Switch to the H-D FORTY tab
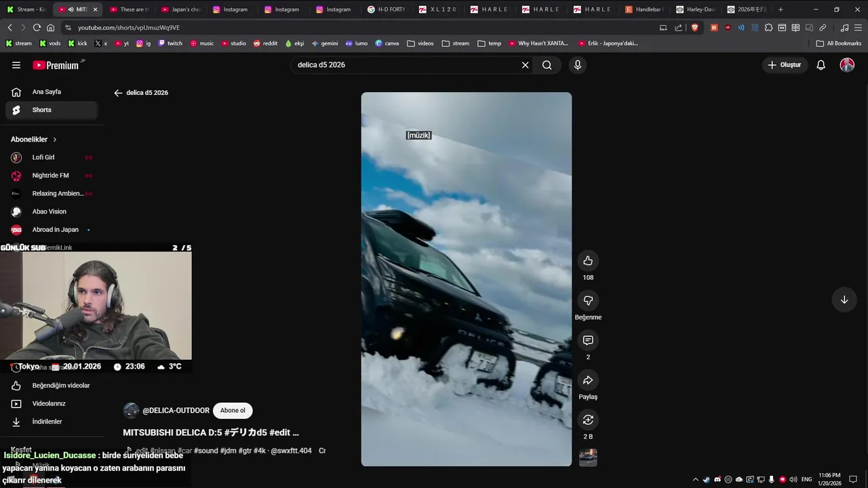Screen dimensions: 868x488 tap(387, 9)
